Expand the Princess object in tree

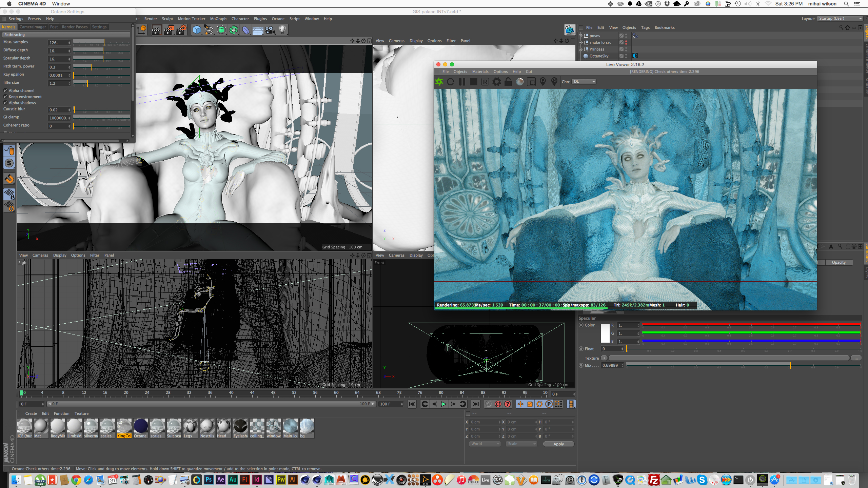[580, 49]
